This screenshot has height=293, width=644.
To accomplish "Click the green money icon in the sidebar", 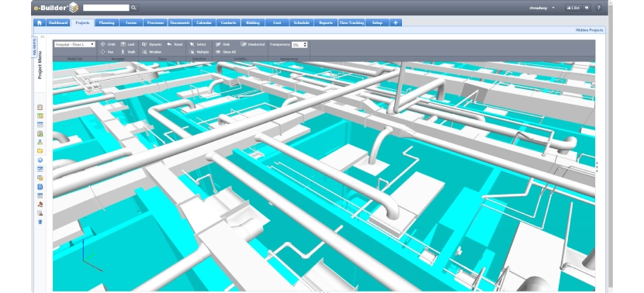I will (x=40, y=116).
